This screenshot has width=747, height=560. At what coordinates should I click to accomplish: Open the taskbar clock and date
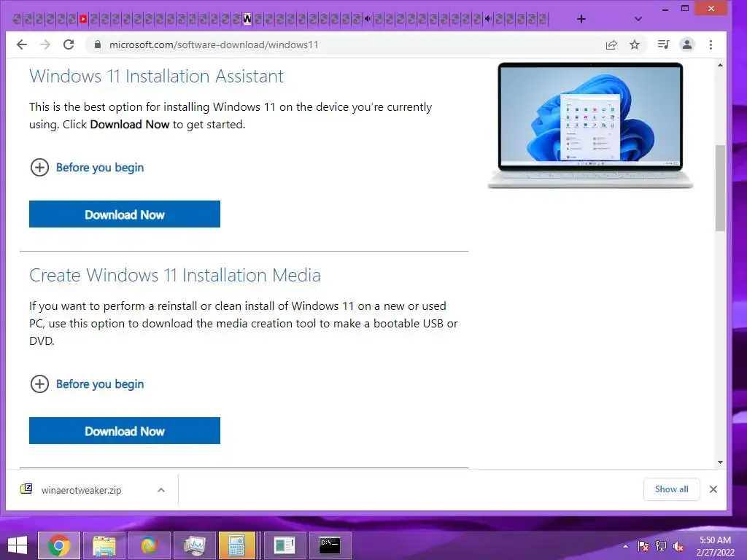click(x=715, y=546)
